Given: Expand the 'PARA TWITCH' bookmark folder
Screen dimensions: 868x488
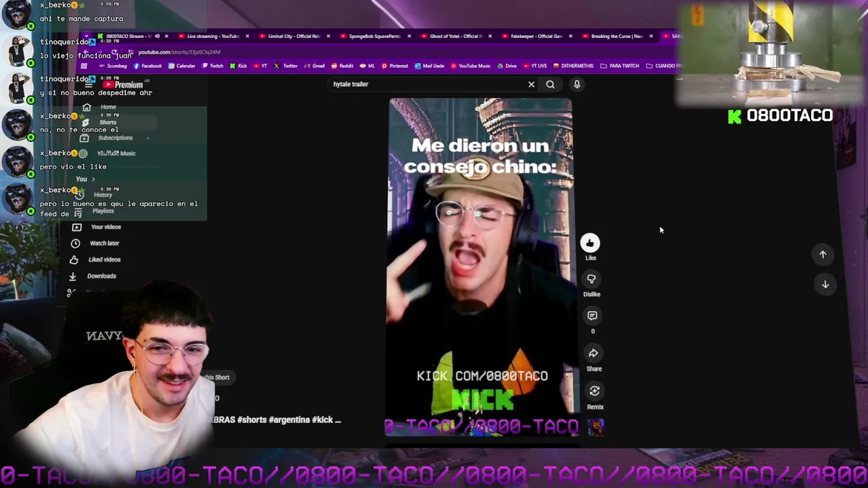Looking at the screenshot, I should coord(620,66).
